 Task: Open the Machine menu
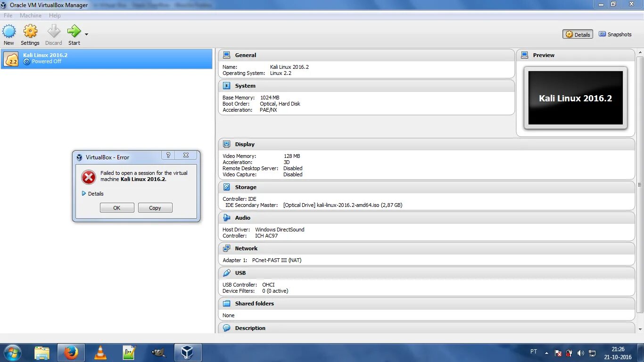click(x=31, y=16)
